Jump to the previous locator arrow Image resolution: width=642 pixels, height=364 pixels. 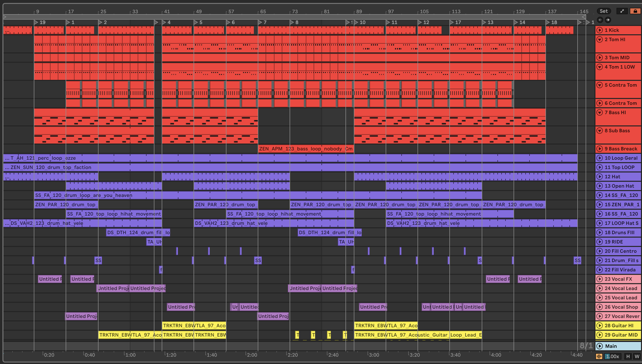point(600,20)
